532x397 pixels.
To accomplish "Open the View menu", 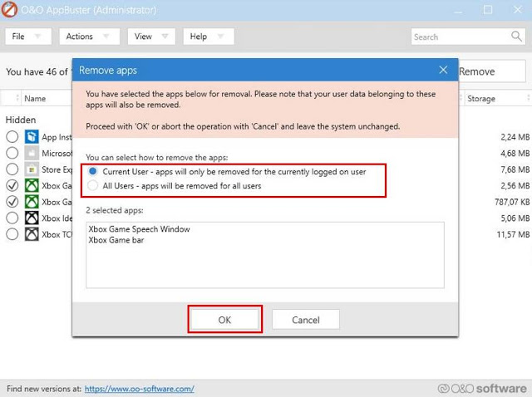I will click(x=151, y=37).
